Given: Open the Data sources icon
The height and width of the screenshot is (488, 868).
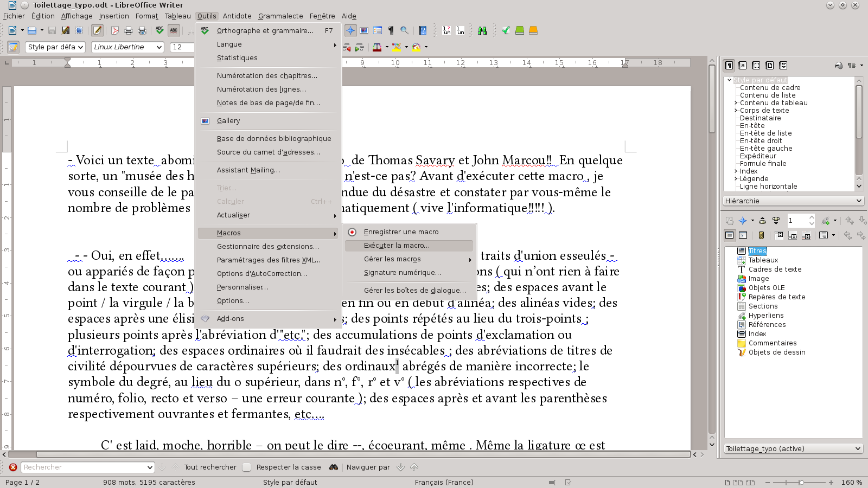Looking at the screenshot, I should coord(378,31).
